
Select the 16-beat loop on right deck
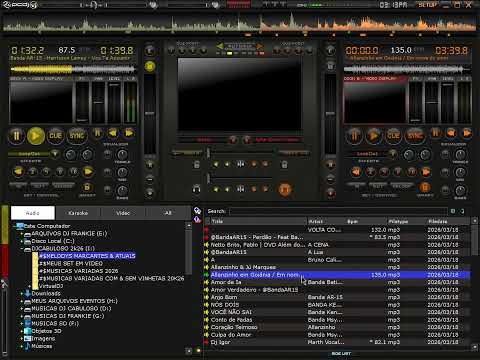[x=412, y=172]
